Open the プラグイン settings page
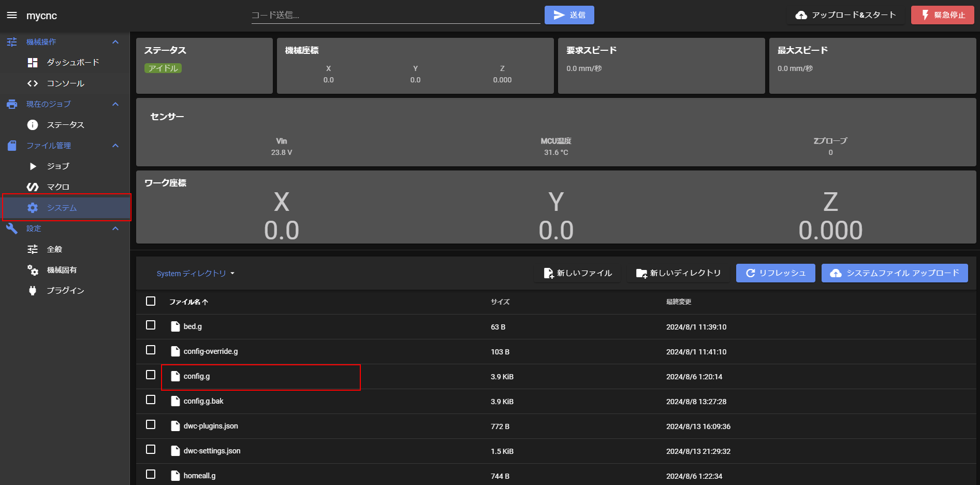980x485 pixels. click(x=65, y=291)
